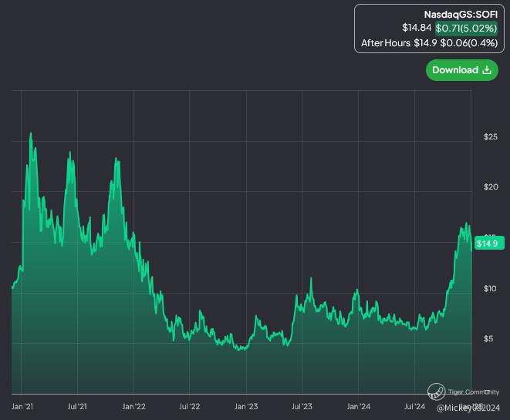This screenshot has height=420, width=510.
Task: Click the $20 y-axis label
Action: point(491,186)
